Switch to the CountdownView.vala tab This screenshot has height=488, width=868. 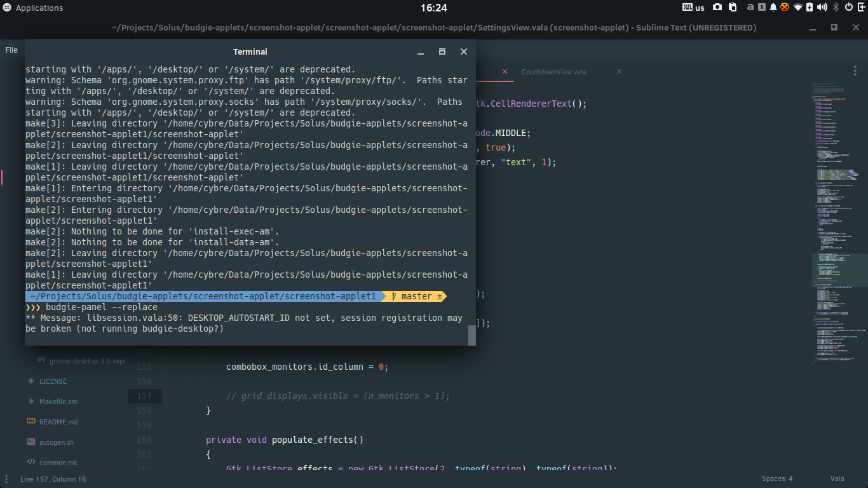pos(554,72)
